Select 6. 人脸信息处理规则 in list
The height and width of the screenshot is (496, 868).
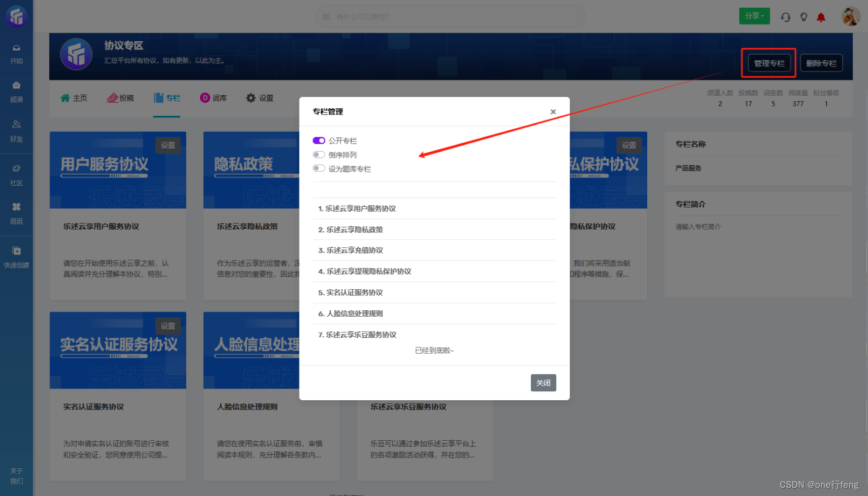pos(434,314)
